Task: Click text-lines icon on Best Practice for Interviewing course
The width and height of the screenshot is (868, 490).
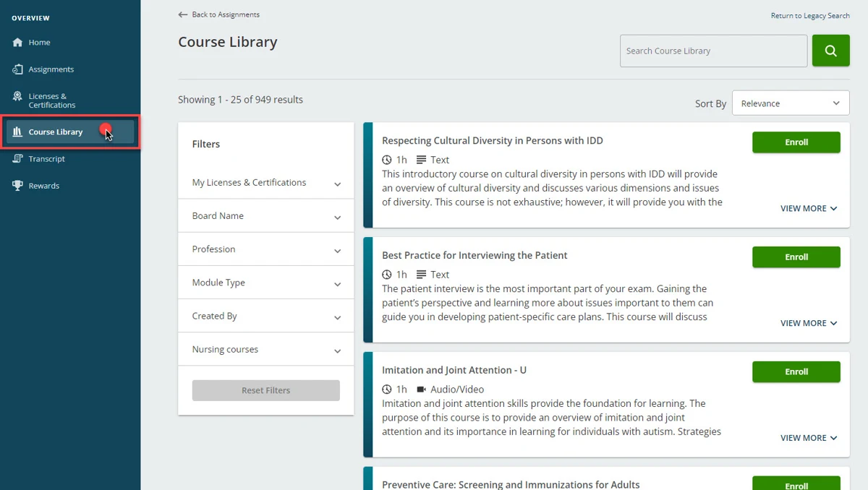Action: click(422, 275)
